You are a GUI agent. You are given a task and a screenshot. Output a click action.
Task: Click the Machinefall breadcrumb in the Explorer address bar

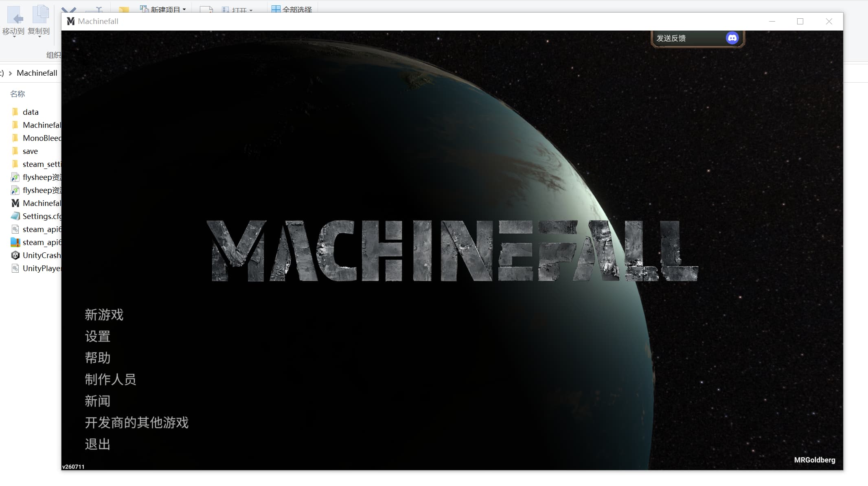click(37, 73)
